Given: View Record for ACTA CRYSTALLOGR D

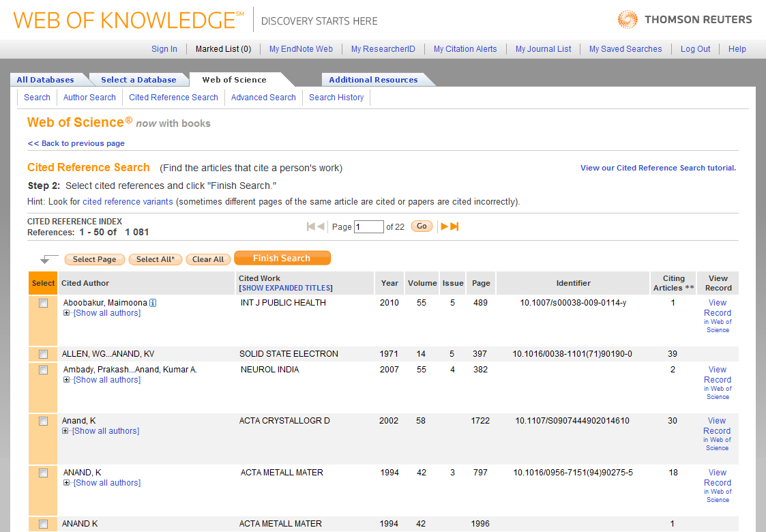Looking at the screenshot, I should tap(717, 434).
